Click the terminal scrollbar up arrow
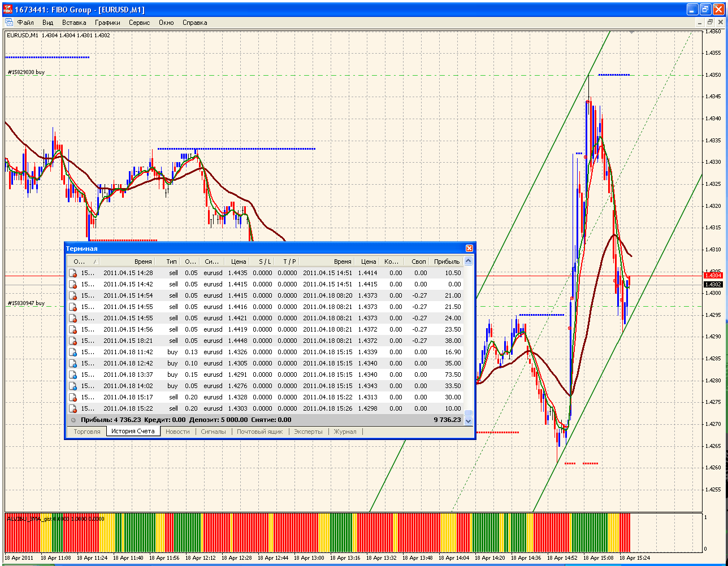The height and width of the screenshot is (566, 728). (468, 261)
